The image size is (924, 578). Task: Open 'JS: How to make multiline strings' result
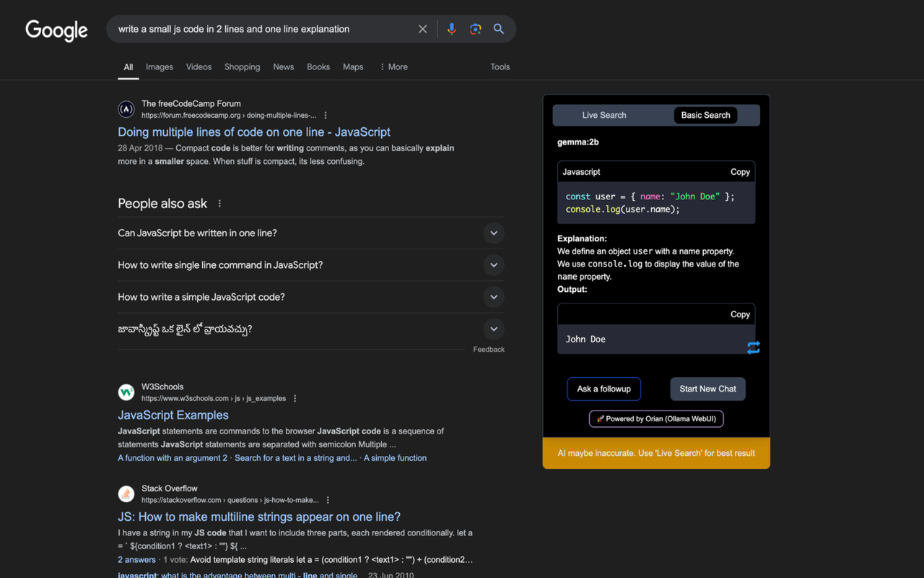tap(259, 517)
